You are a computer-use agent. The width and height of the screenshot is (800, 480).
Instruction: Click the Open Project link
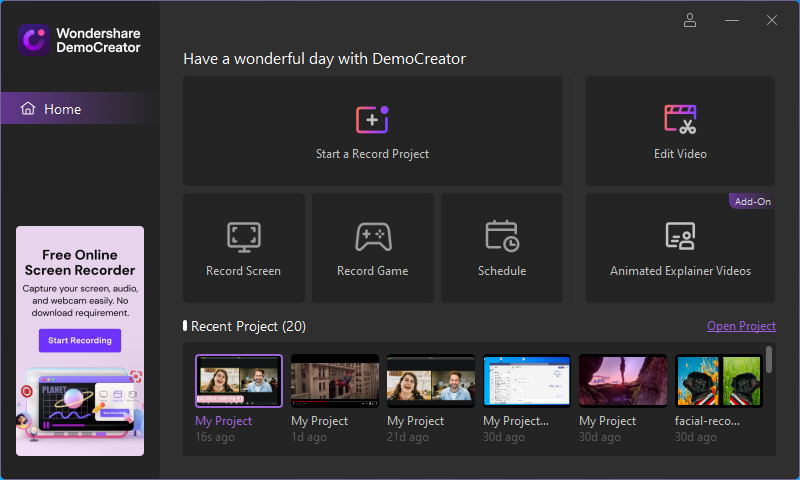(741, 325)
